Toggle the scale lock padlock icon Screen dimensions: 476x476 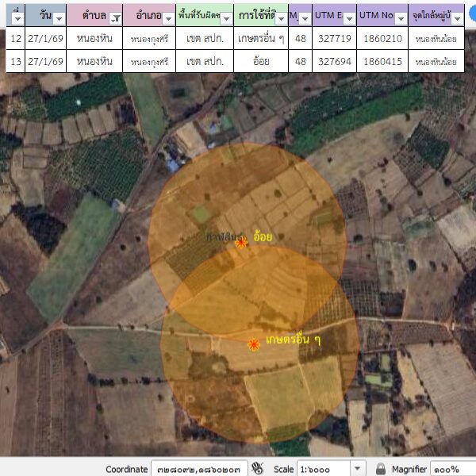[381, 469]
